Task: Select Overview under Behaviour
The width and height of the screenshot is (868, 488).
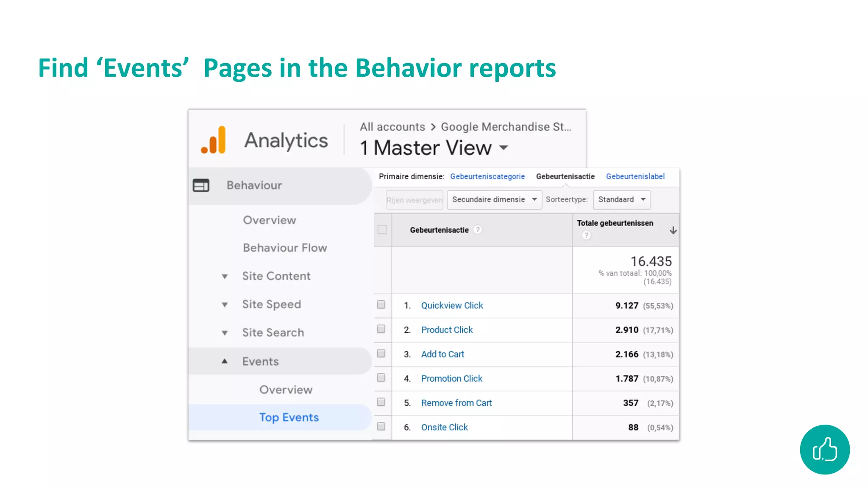Action: [x=270, y=220]
